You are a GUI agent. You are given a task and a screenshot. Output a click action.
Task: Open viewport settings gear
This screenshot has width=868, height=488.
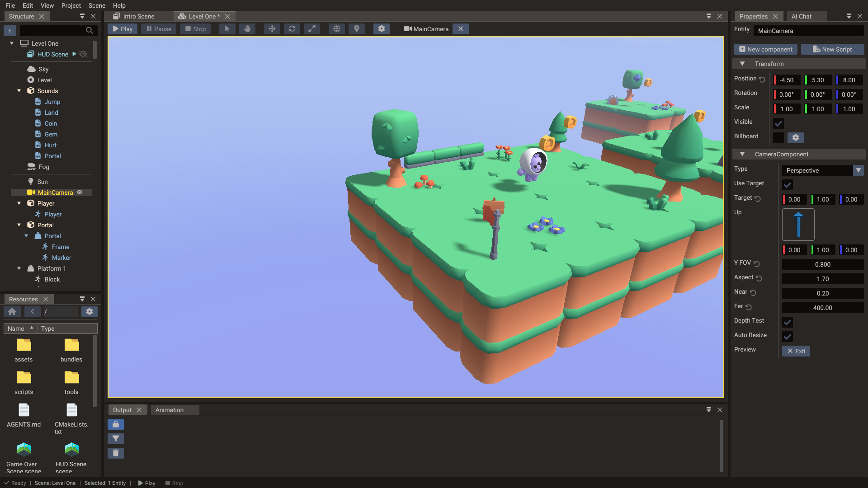pyautogui.click(x=382, y=29)
